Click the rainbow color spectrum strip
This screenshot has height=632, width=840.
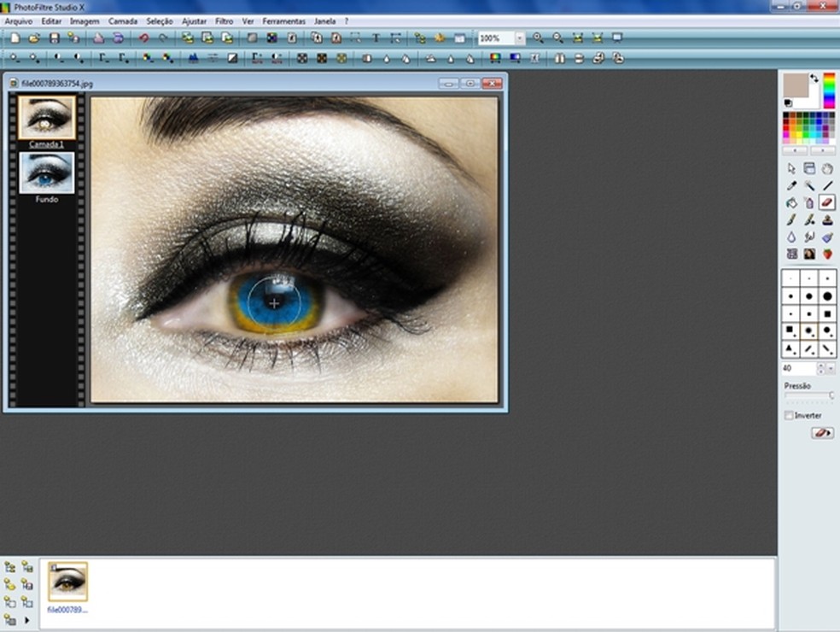pyautogui.click(x=829, y=91)
